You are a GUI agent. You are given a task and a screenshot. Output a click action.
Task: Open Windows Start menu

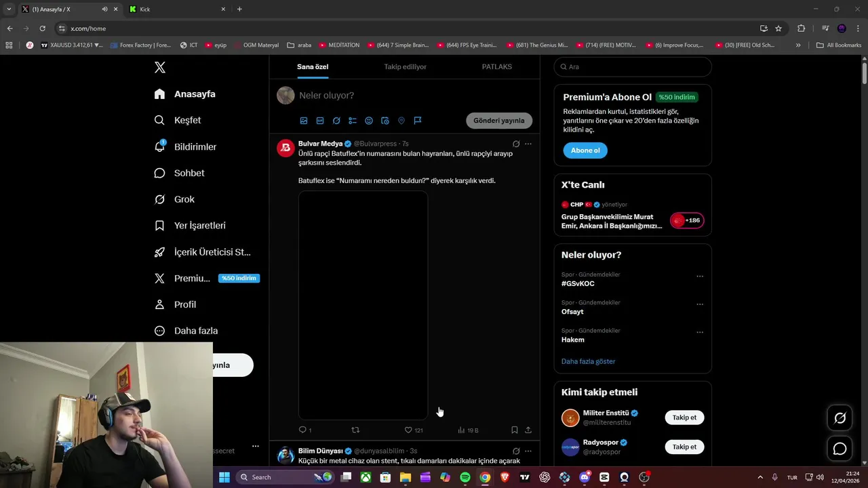click(224, 477)
